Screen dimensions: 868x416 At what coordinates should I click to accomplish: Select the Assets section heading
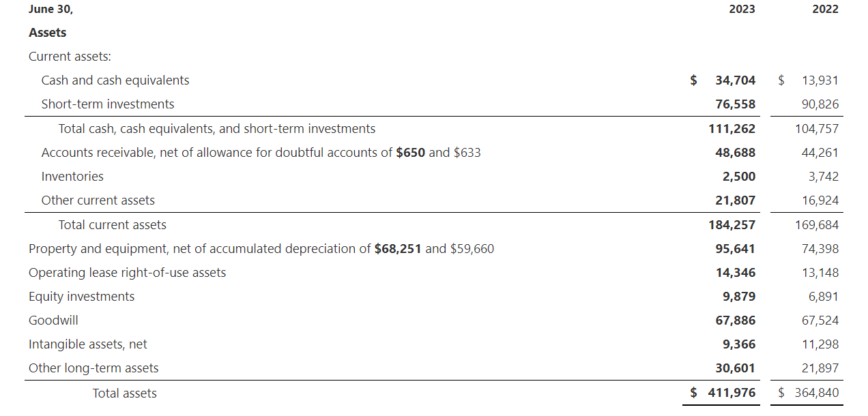(48, 33)
